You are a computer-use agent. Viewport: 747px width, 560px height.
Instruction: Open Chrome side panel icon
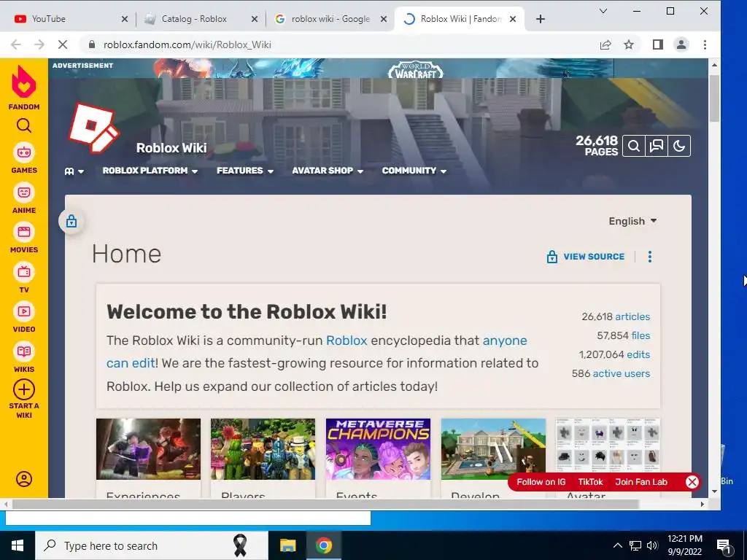click(x=658, y=44)
